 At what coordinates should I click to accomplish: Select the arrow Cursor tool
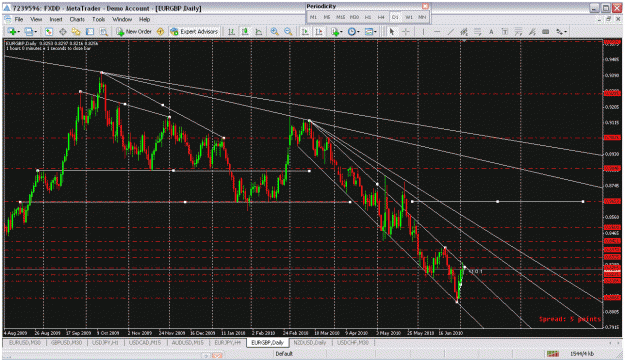pos(392,31)
